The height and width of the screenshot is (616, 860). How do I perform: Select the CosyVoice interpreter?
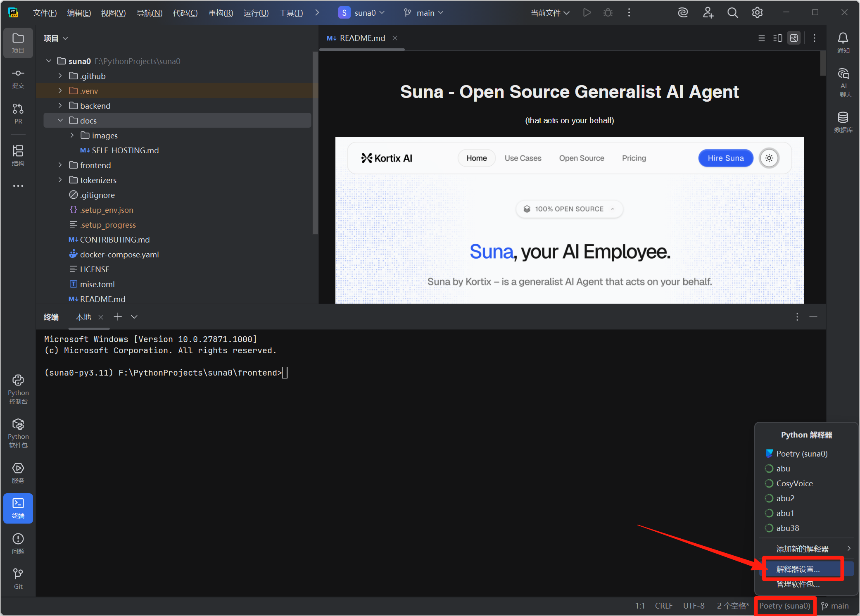(x=794, y=483)
